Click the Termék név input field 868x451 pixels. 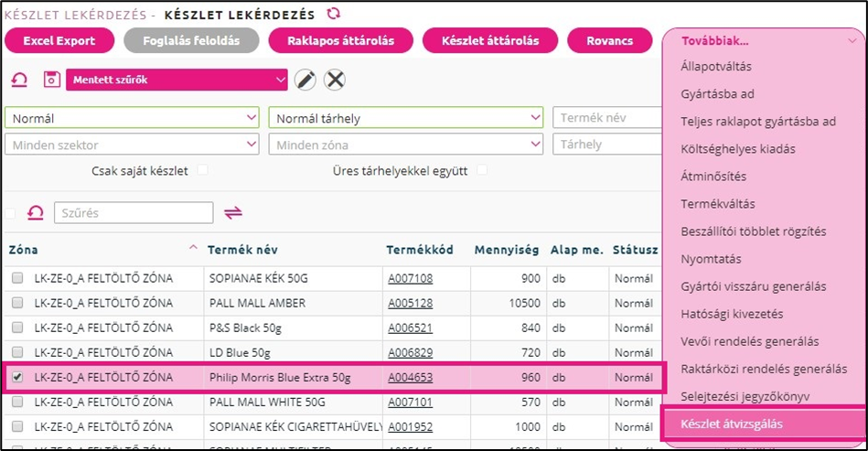(x=607, y=118)
